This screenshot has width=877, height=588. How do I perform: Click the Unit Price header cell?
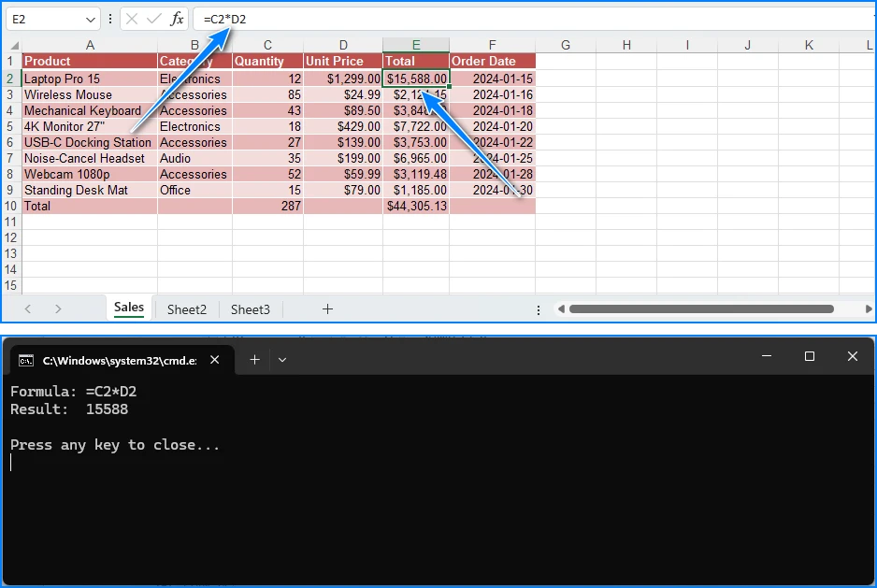coord(343,61)
